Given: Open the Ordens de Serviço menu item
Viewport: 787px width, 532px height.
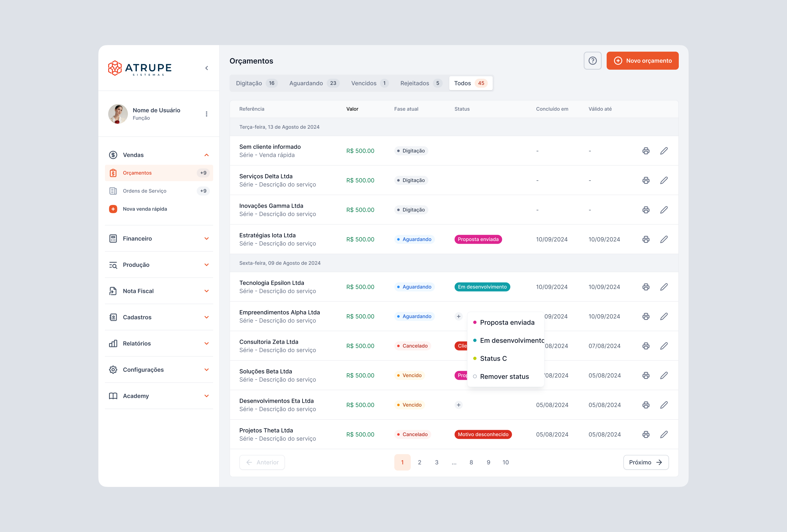Looking at the screenshot, I should click(145, 191).
